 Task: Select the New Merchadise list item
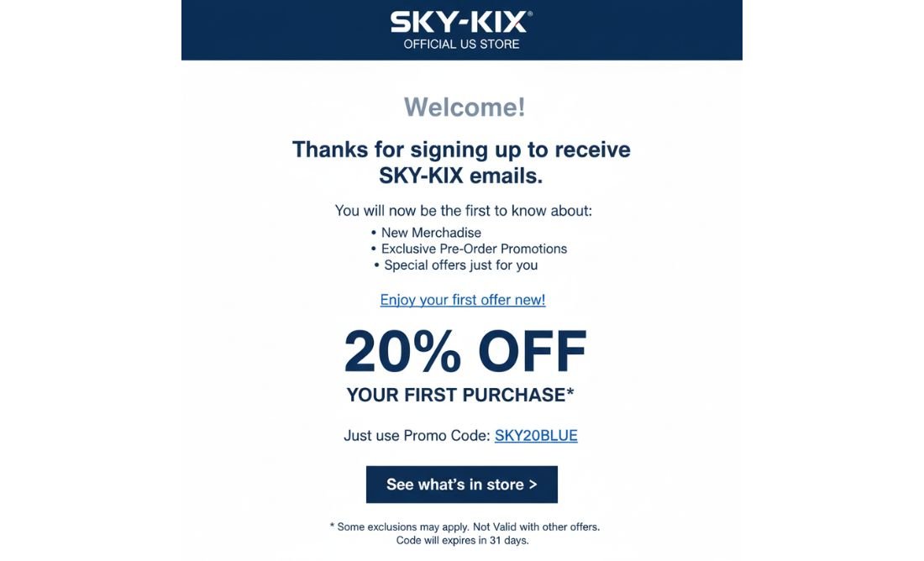pyautogui.click(x=430, y=233)
